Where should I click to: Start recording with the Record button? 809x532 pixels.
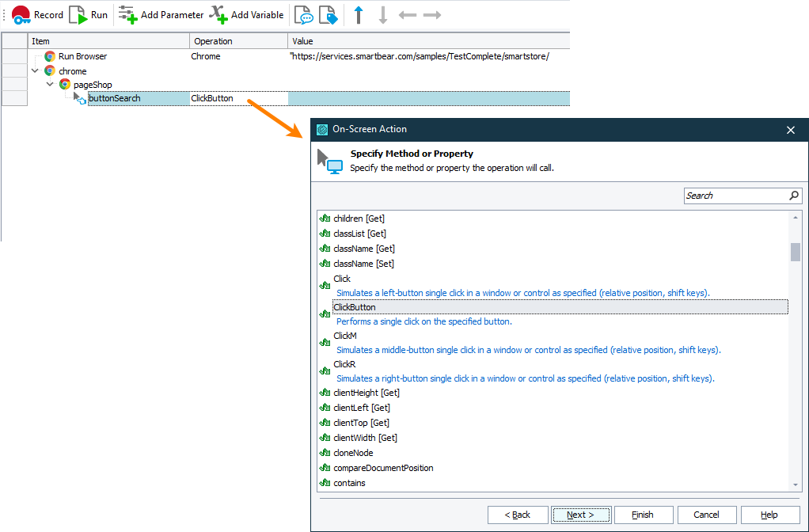pos(37,15)
